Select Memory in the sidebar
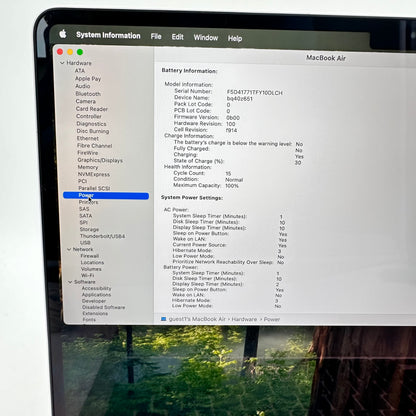The width and height of the screenshot is (416, 416). [88, 167]
